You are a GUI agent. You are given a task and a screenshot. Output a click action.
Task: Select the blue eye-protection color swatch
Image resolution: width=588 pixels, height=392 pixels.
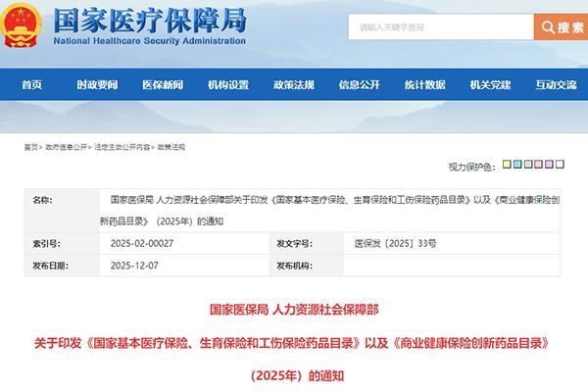point(517,164)
